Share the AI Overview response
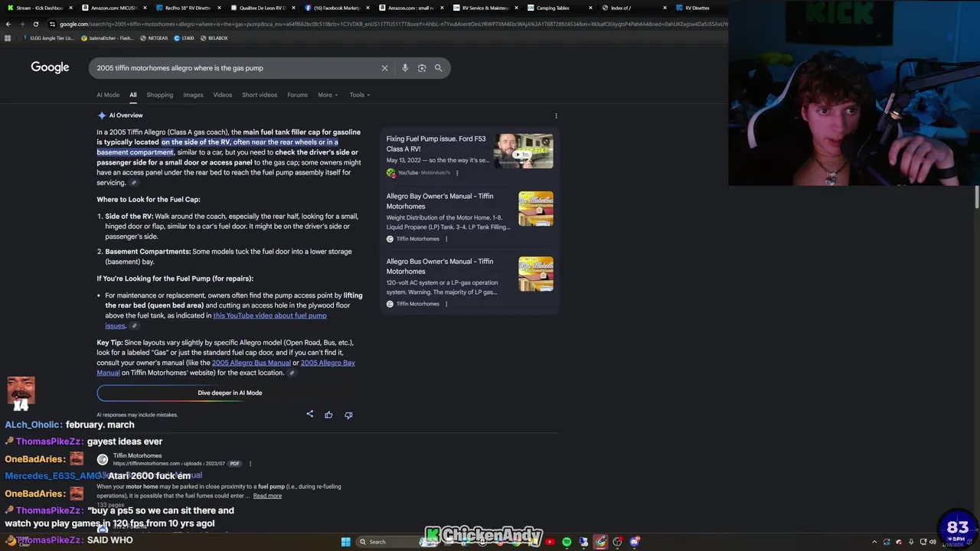 click(310, 414)
